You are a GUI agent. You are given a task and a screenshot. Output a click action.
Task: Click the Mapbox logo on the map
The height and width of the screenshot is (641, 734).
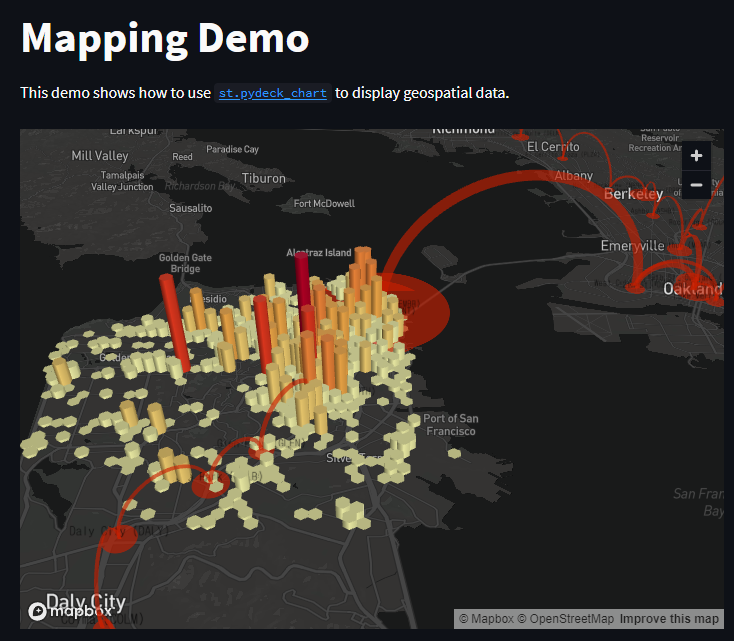point(70,611)
